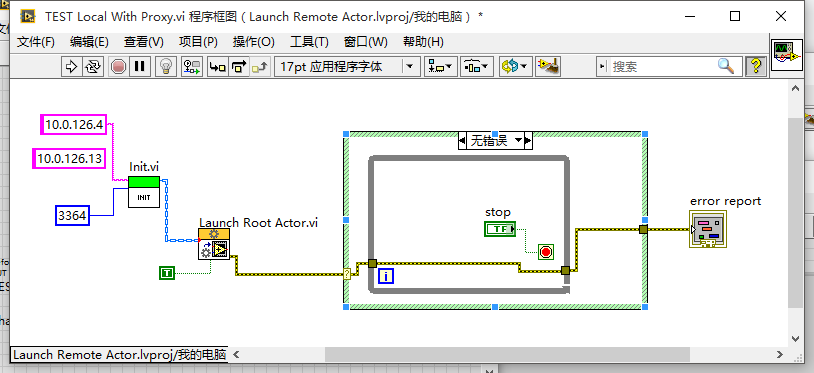Click the Step Over button
Viewport: 814px width, 373px height.
tap(238, 66)
